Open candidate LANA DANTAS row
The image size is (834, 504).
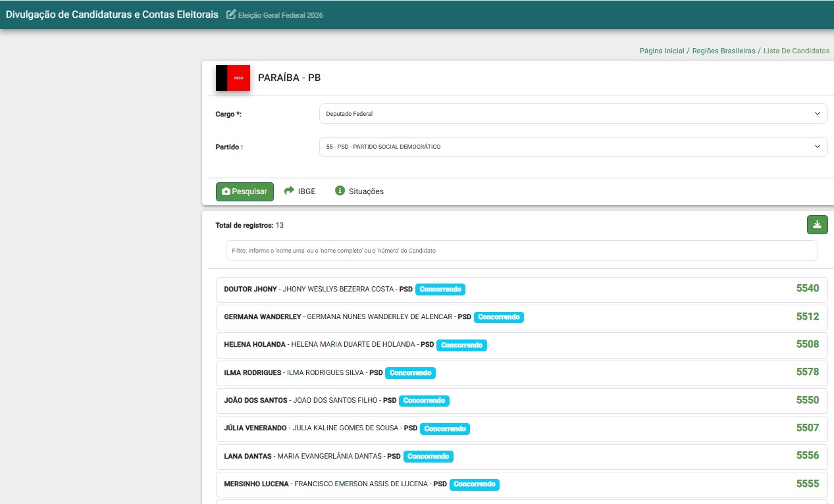[522, 456]
